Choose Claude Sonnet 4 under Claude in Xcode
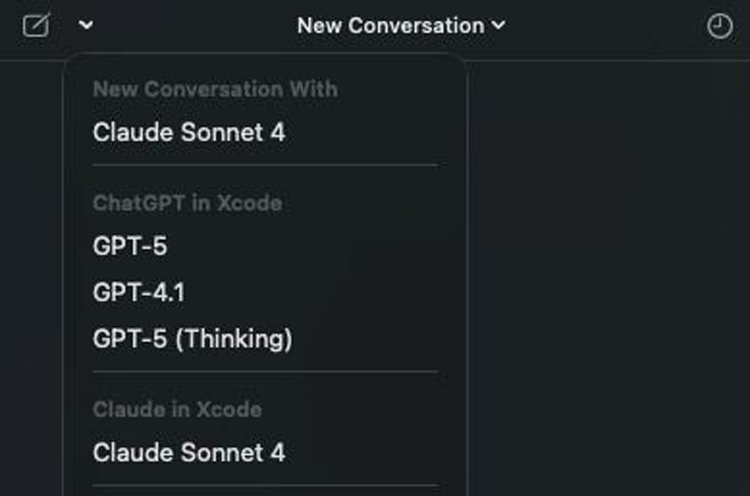750x496 pixels. tap(189, 452)
